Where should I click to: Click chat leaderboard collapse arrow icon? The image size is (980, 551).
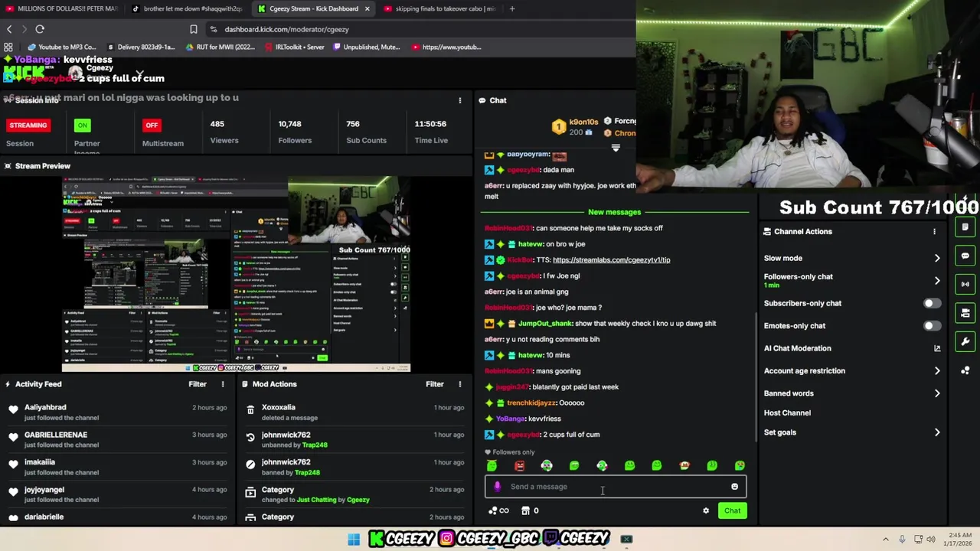point(616,148)
